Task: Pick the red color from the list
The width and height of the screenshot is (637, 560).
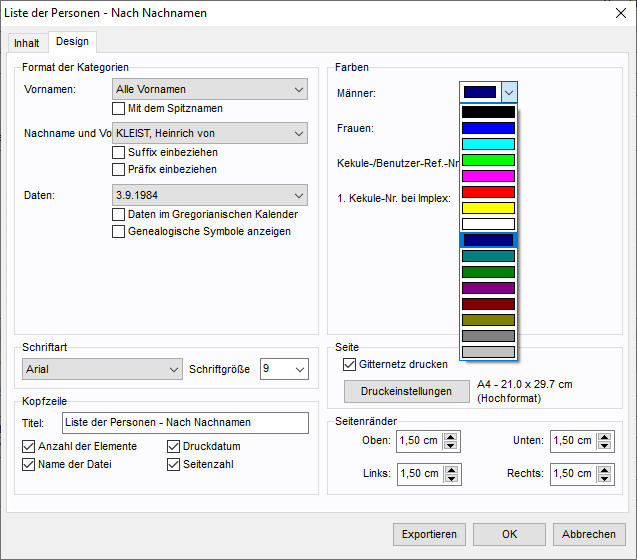Action: (x=488, y=192)
